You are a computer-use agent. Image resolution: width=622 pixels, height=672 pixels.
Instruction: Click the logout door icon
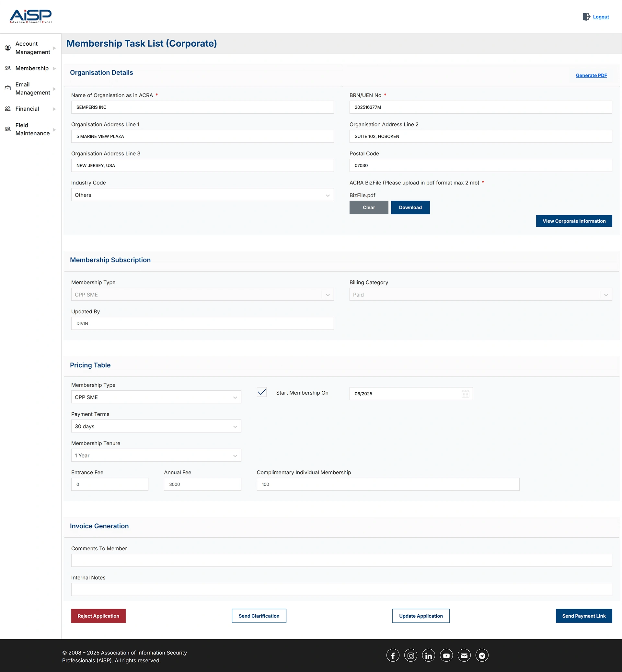coord(586,17)
